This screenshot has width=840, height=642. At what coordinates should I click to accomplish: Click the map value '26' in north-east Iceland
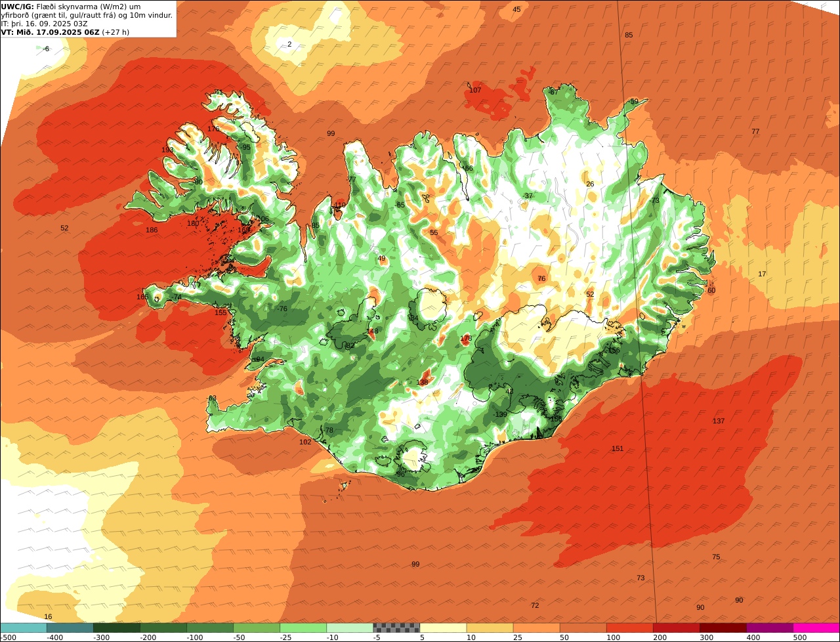[590, 184]
